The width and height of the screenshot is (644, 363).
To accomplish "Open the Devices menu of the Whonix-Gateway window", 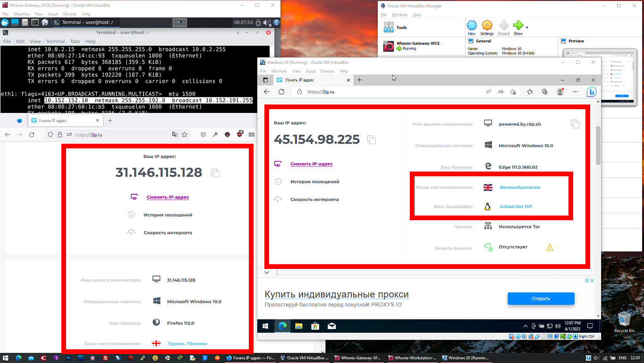I will [70, 14].
